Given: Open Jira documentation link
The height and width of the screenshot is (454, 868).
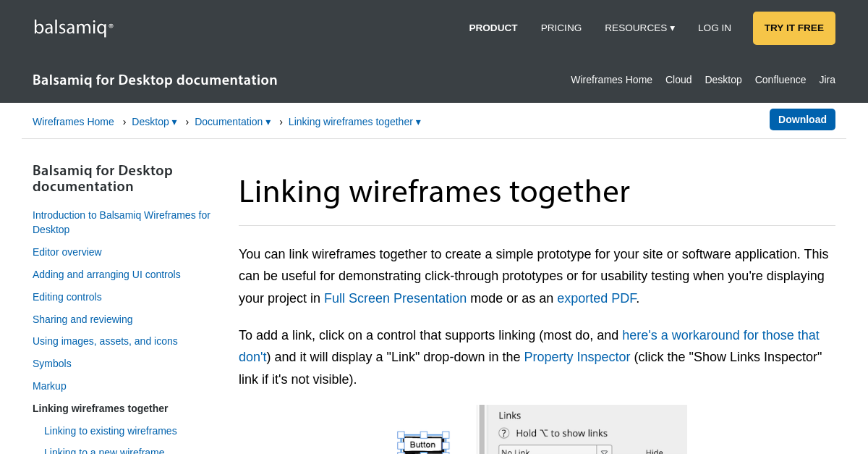Looking at the screenshot, I should click(827, 80).
